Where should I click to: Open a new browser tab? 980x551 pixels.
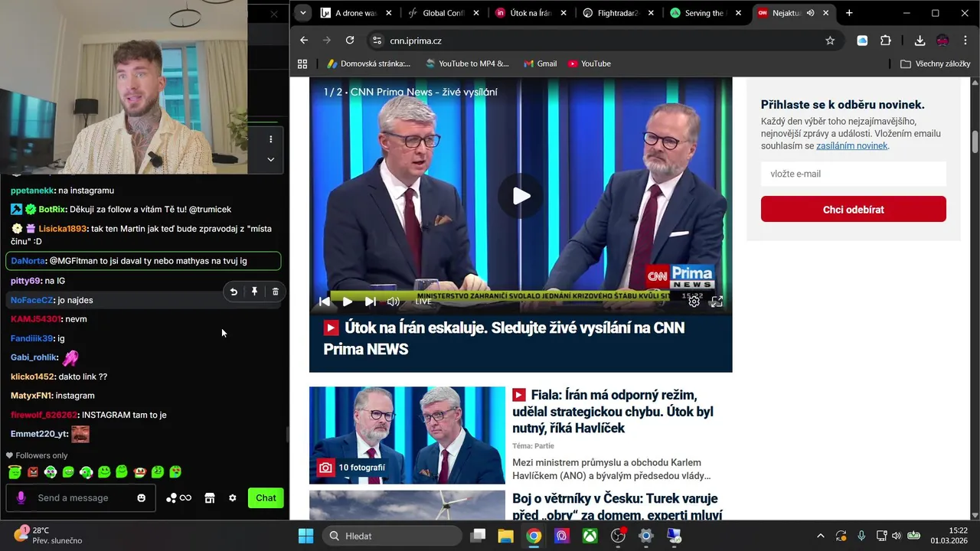pyautogui.click(x=849, y=13)
